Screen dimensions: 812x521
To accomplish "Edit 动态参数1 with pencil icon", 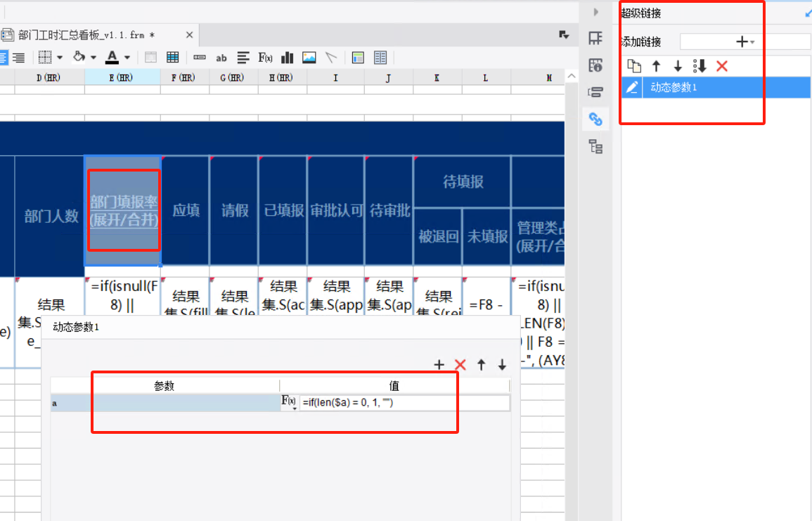I will tap(632, 87).
